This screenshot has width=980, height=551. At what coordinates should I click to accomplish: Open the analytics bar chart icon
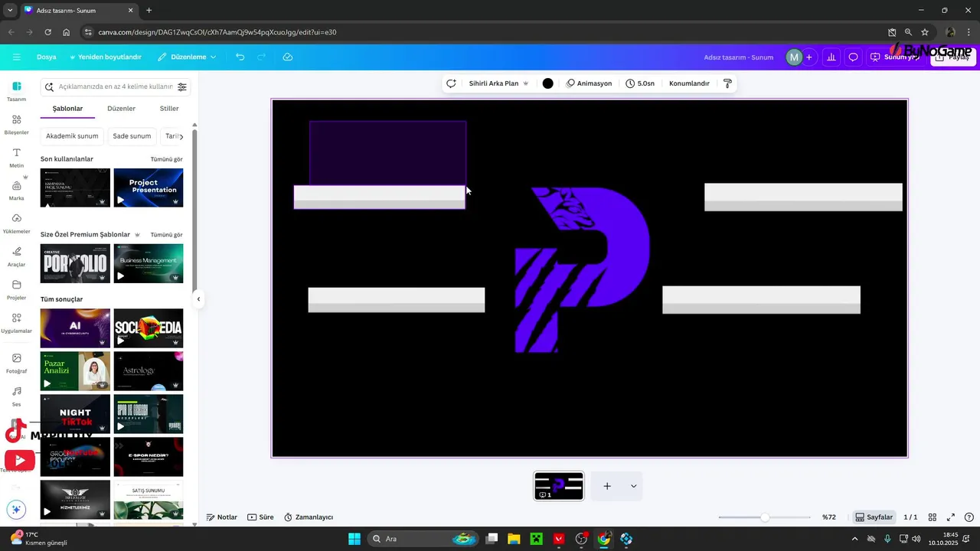(x=831, y=57)
